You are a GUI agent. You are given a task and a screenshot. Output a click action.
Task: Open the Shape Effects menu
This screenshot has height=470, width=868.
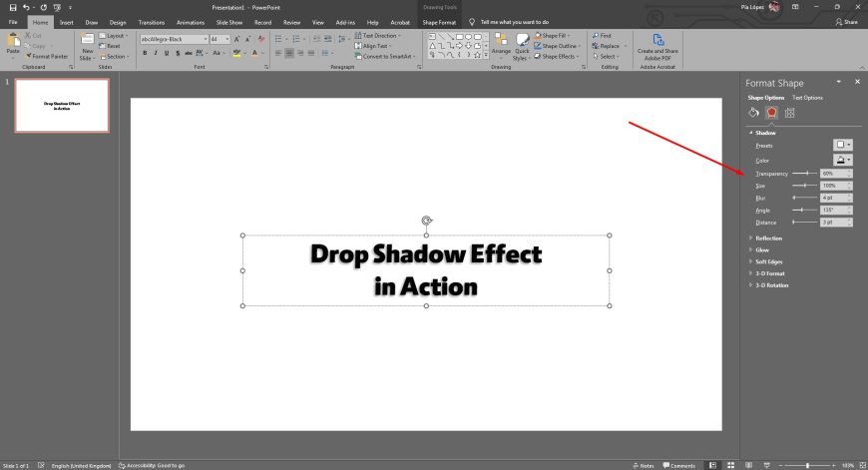click(557, 57)
